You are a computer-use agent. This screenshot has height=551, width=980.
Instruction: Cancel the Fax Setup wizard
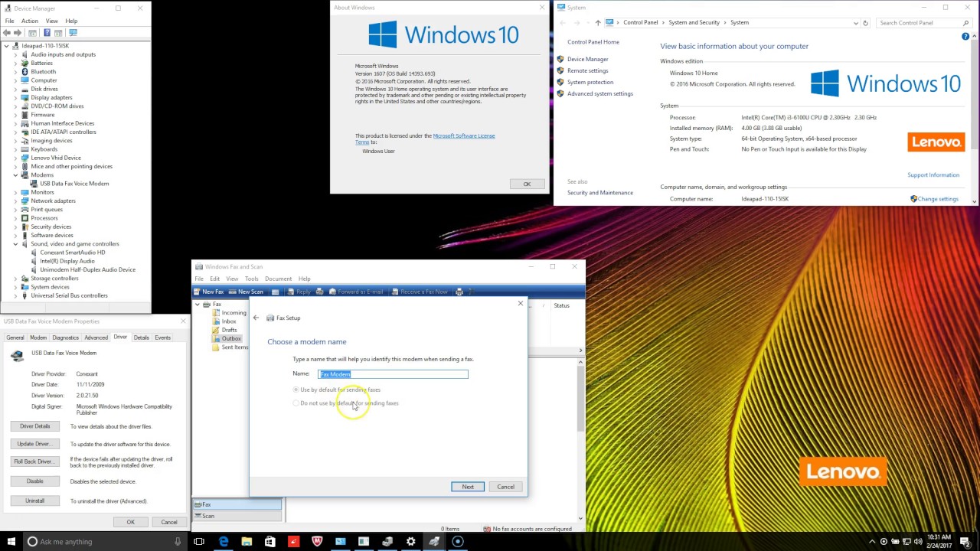pos(505,487)
